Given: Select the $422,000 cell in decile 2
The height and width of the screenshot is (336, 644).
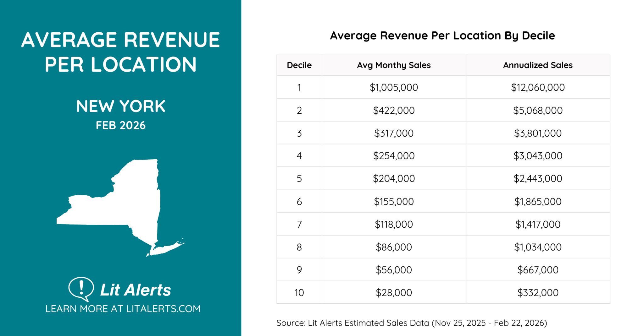Looking at the screenshot, I should click(x=394, y=110).
